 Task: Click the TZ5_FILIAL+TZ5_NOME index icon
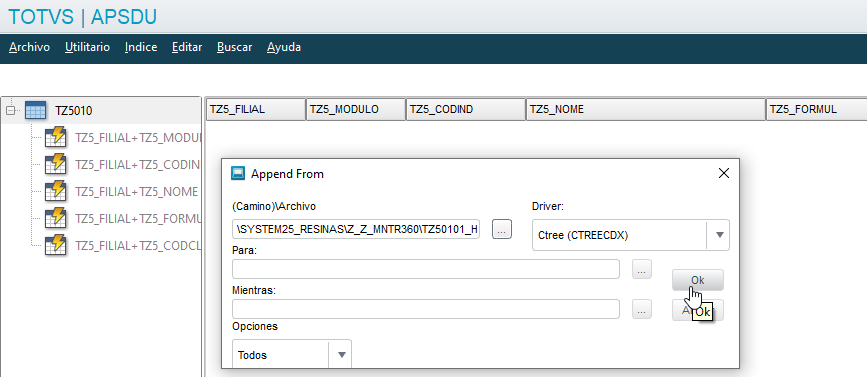(x=55, y=191)
